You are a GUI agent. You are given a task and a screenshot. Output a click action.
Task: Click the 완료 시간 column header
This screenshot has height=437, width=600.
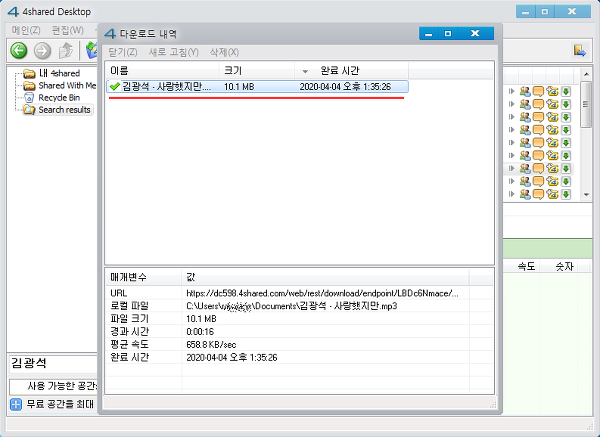[351, 70]
